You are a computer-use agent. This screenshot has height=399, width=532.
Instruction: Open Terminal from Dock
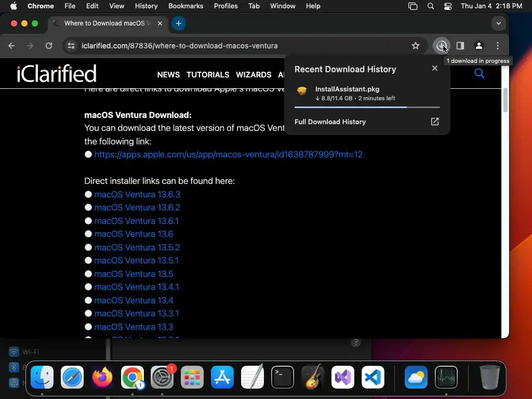coord(282,377)
